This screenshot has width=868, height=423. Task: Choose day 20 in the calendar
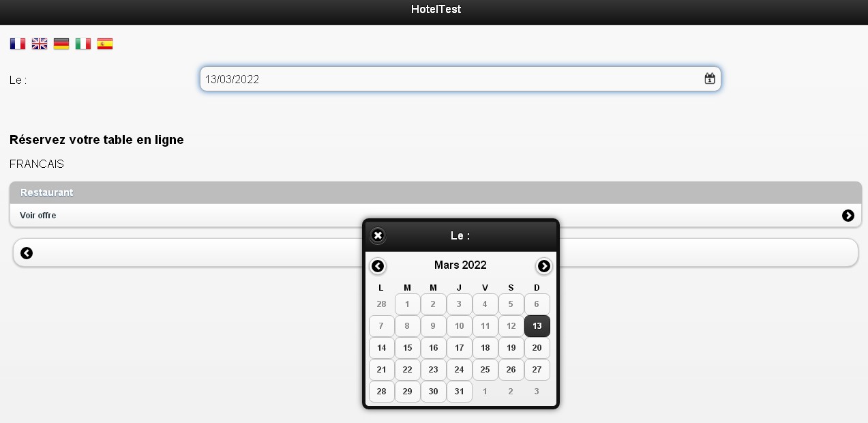(537, 348)
